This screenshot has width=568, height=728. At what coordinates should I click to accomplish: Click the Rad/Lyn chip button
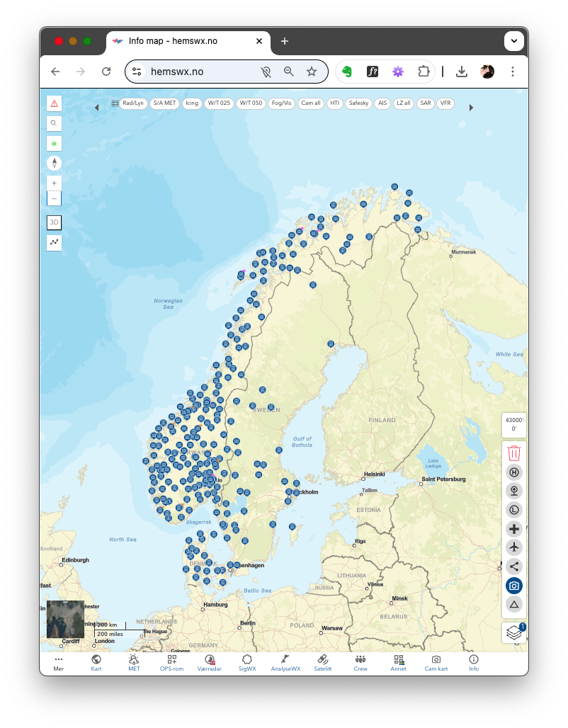tap(132, 103)
